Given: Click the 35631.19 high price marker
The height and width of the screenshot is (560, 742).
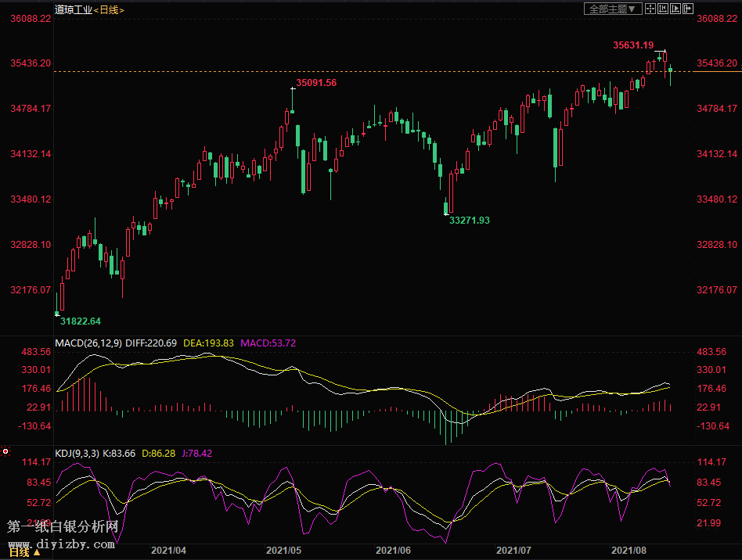Looking at the screenshot, I should [633, 45].
